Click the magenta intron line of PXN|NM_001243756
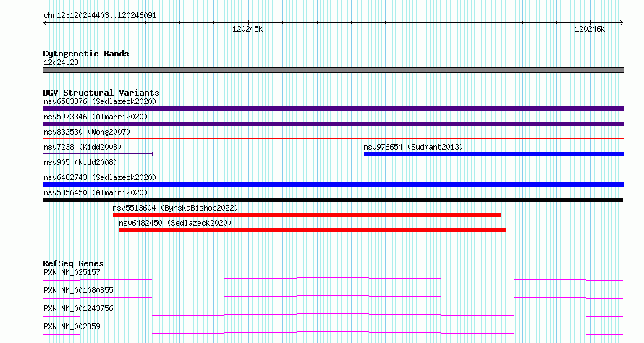The image size is (644, 343). click(x=333, y=316)
